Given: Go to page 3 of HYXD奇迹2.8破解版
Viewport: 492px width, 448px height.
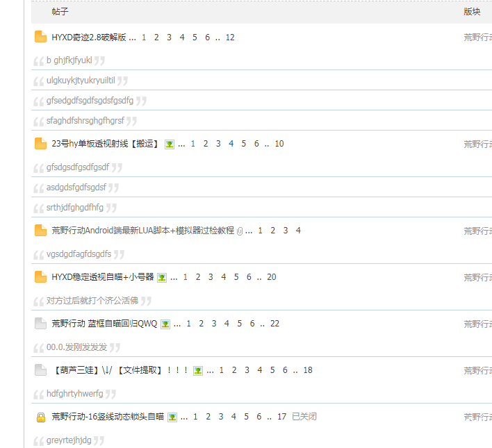Looking at the screenshot, I should pyautogui.click(x=169, y=38).
